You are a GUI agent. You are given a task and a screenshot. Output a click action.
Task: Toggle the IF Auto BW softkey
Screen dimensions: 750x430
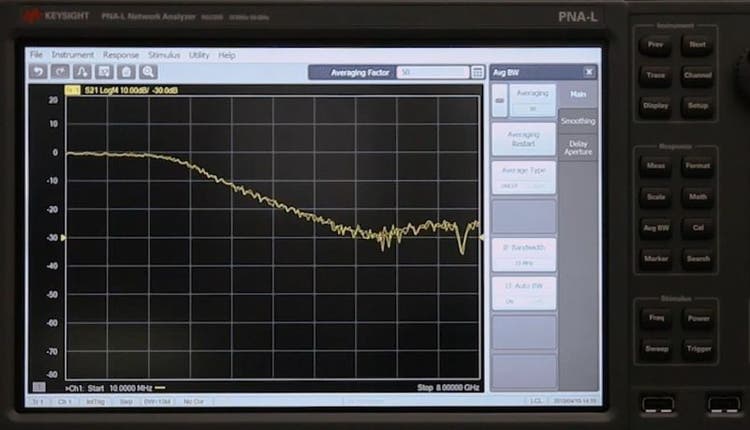(523, 291)
